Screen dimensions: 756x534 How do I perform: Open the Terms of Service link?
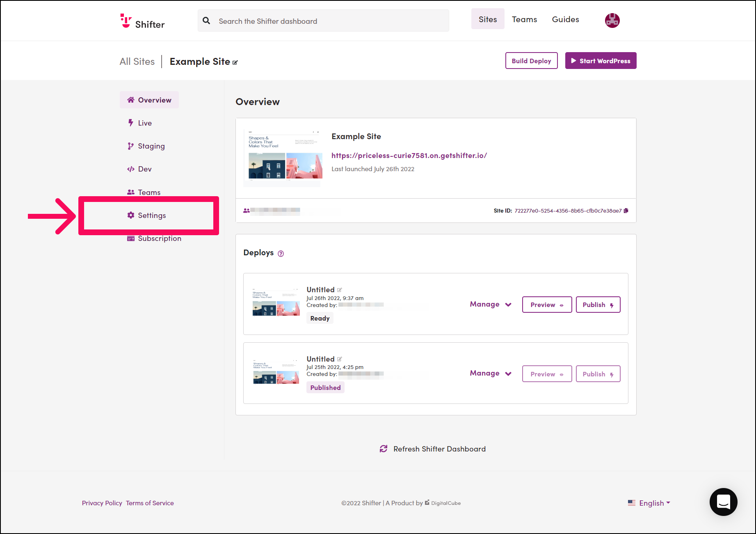(150, 503)
